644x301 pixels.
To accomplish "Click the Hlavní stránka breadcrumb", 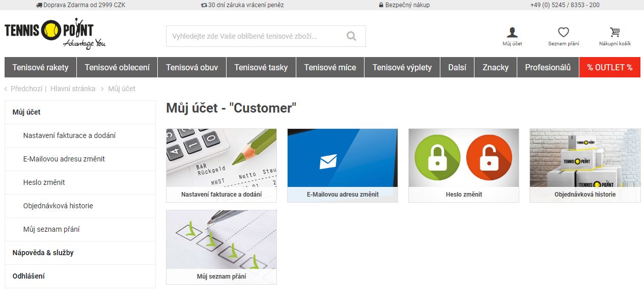I will coord(73,89).
